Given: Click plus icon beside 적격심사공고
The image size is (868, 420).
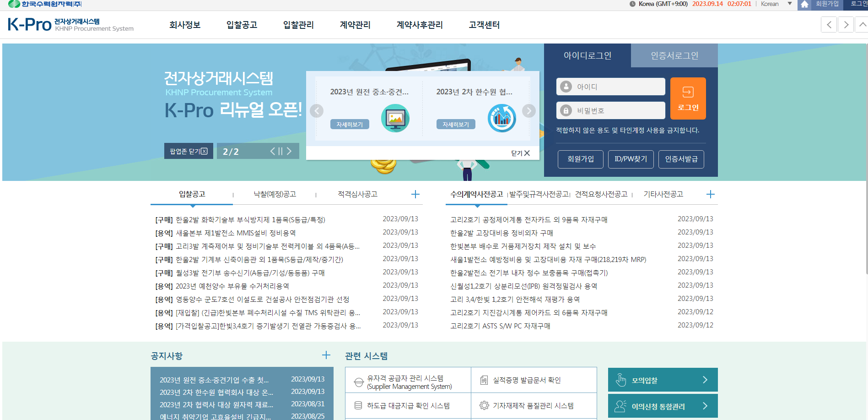Looking at the screenshot, I should click(415, 194).
